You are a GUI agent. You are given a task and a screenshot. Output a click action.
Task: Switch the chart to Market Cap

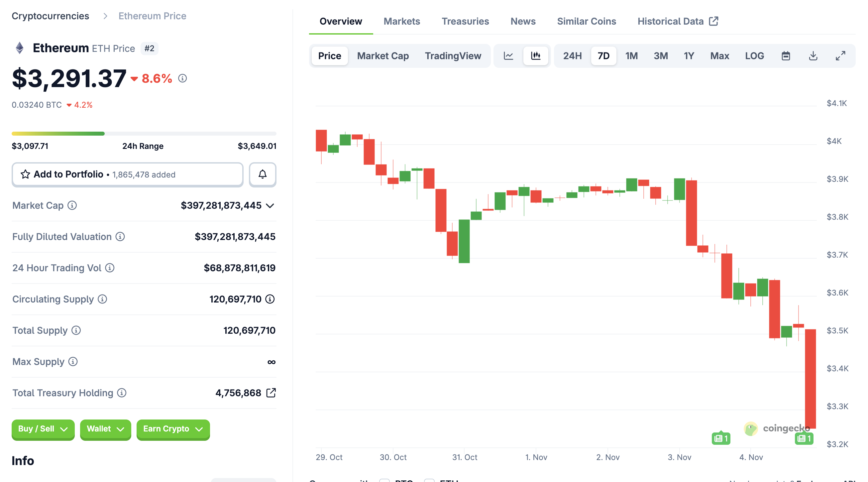click(x=383, y=56)
